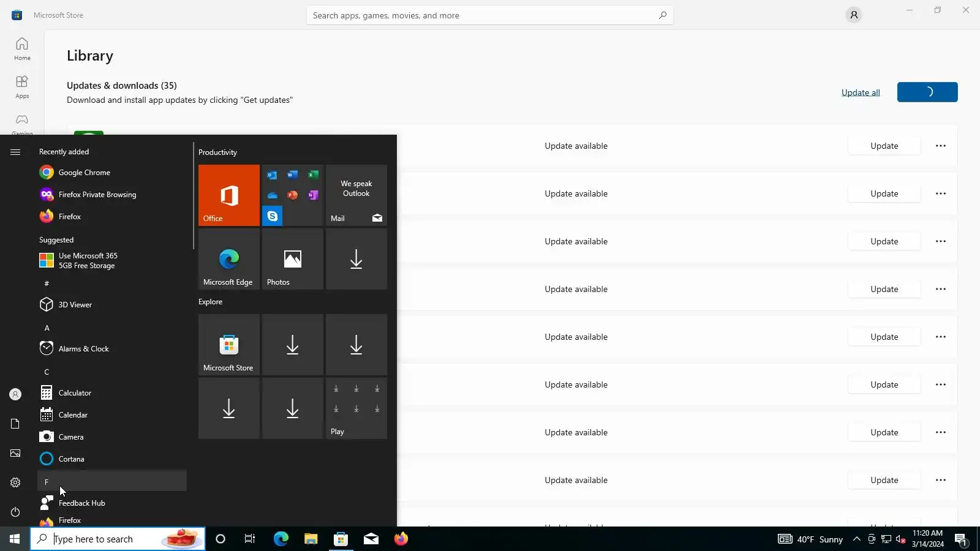
Task: Open OneDrive from the Office apps tile
Action: 273,195
